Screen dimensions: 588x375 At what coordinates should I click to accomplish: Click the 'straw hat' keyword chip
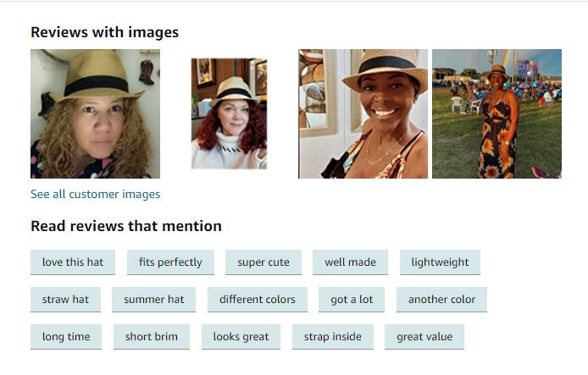click(65, 300)
